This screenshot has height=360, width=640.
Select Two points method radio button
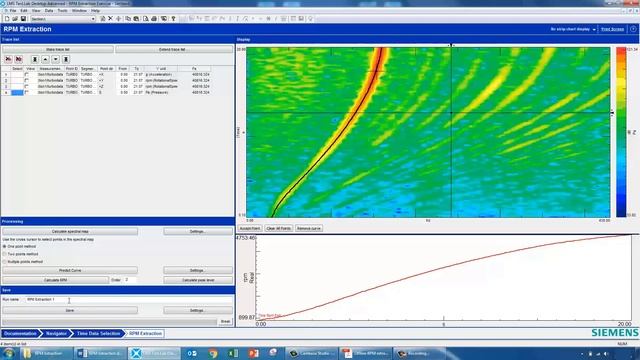5,254
